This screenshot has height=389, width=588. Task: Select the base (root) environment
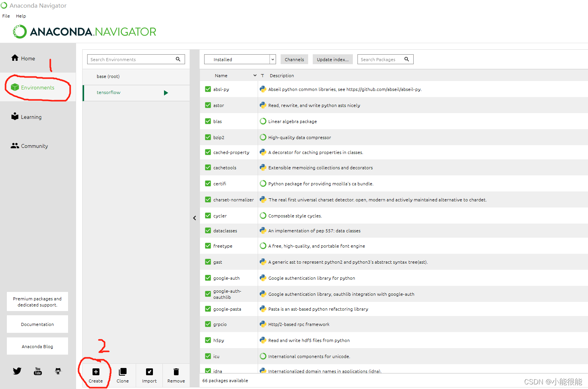[x=136, y=76]
